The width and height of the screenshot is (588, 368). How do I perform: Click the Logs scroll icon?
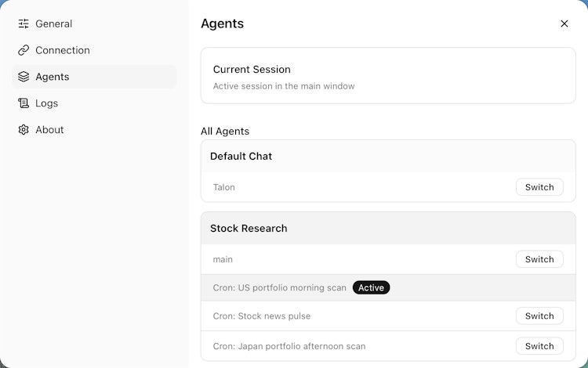coord(24,103)
